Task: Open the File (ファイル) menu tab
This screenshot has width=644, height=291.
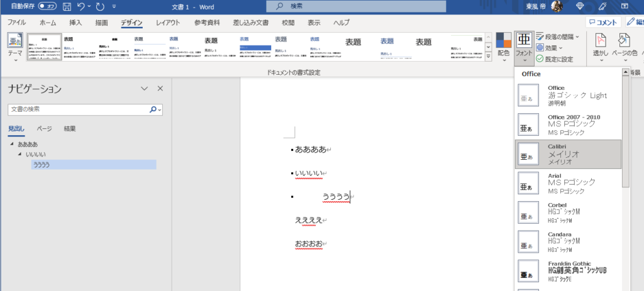Action: tap(16, 23)
